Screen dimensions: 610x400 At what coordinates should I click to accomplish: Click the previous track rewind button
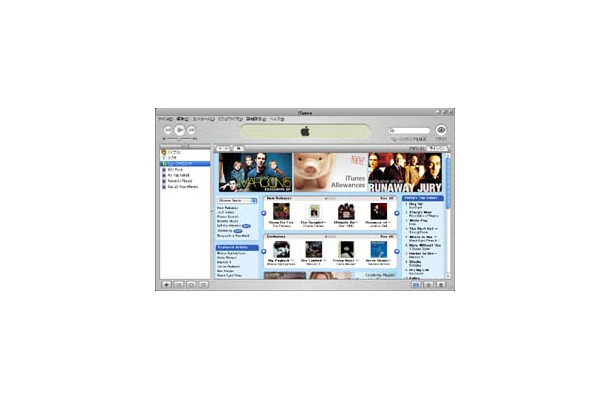(168, 130)
